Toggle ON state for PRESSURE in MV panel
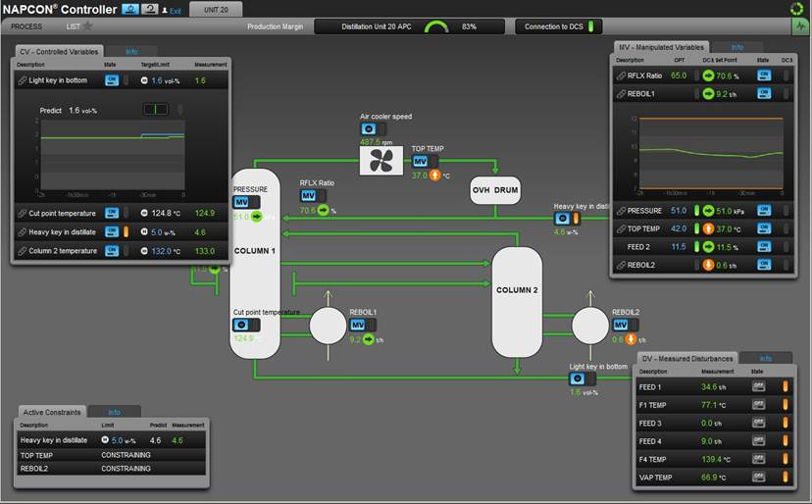This screenshot has width=812, height=504. click(764, 210)
